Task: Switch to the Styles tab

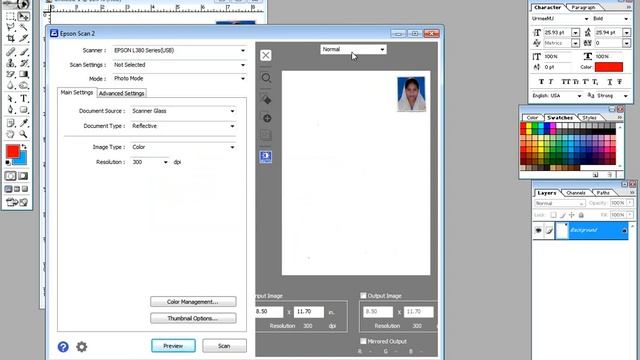Action: coord(589,118)
